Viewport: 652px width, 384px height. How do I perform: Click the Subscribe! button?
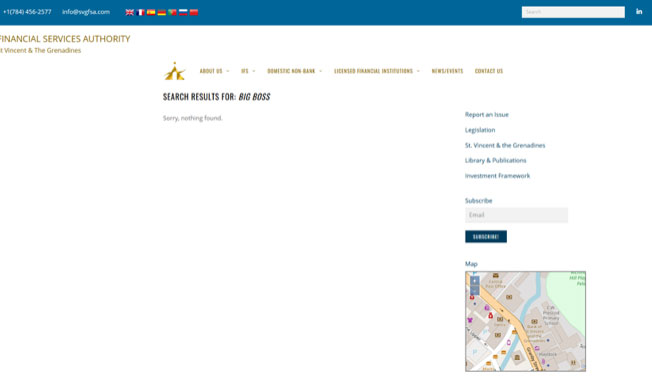point(486,236)
